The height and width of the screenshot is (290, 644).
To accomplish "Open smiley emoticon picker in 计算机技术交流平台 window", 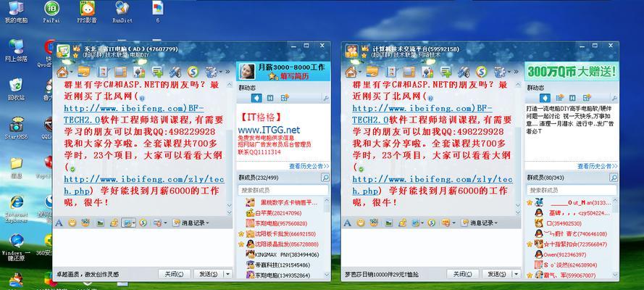I will (361, 223).
